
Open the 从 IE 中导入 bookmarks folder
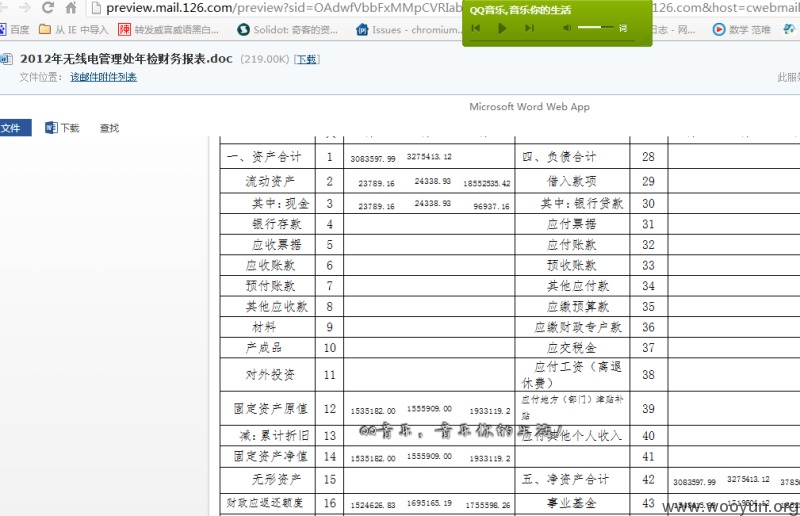point(73,30)
